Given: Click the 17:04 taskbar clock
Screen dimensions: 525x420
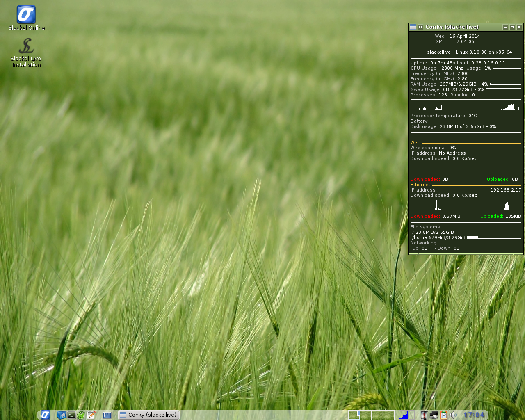Looking at the screenshot, I should pyautogui.click(x=474, y=415).
